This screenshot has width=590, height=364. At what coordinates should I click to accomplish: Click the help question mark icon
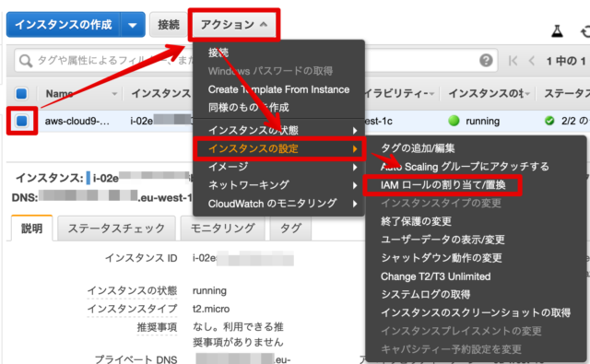(x=486, y=60)
